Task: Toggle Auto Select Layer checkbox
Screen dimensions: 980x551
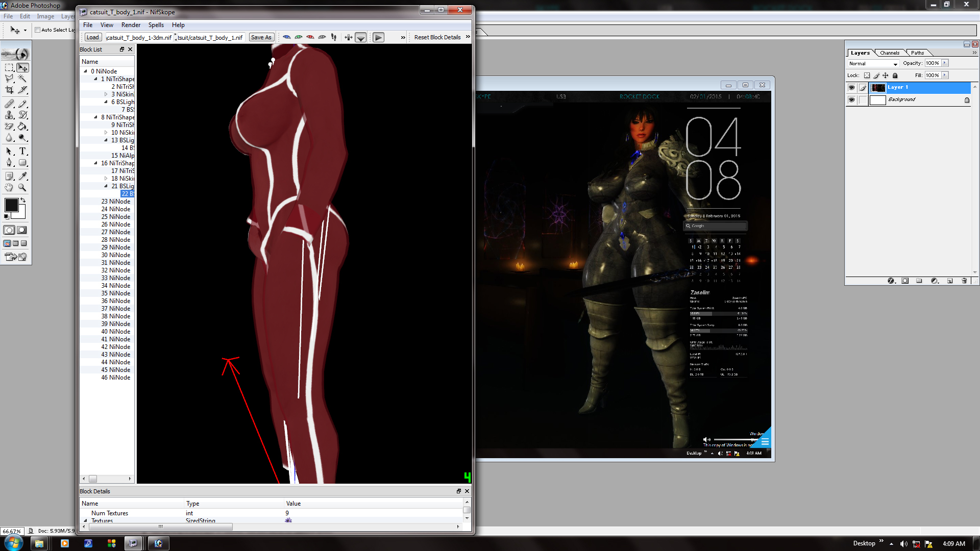Action: coord(37,30)
